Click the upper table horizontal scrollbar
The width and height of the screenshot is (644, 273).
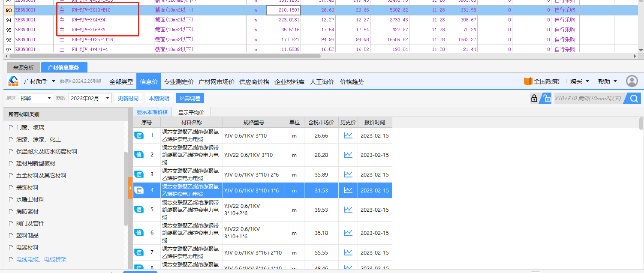165,56
